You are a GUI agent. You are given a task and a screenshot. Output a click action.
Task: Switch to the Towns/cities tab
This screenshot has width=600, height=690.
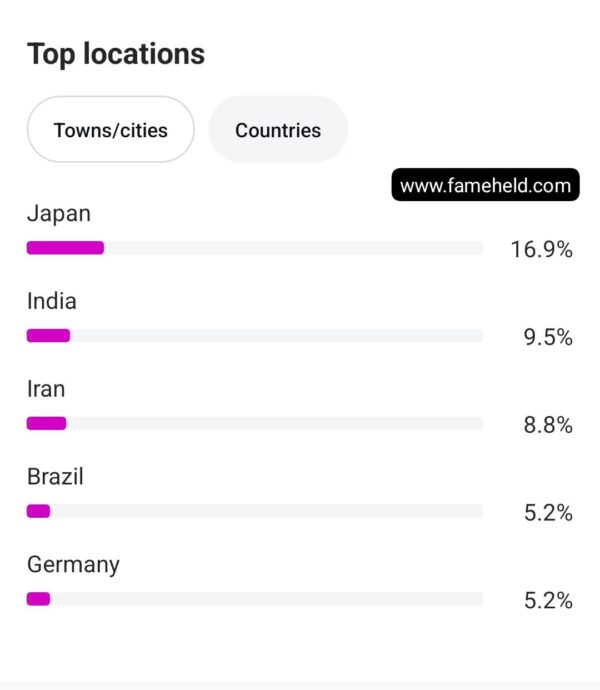(110, 129)
